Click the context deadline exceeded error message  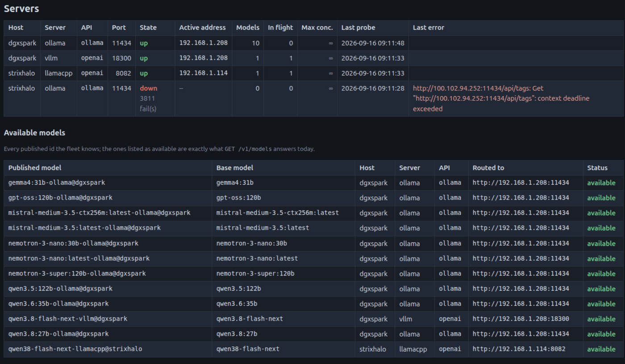coord(502,99)
